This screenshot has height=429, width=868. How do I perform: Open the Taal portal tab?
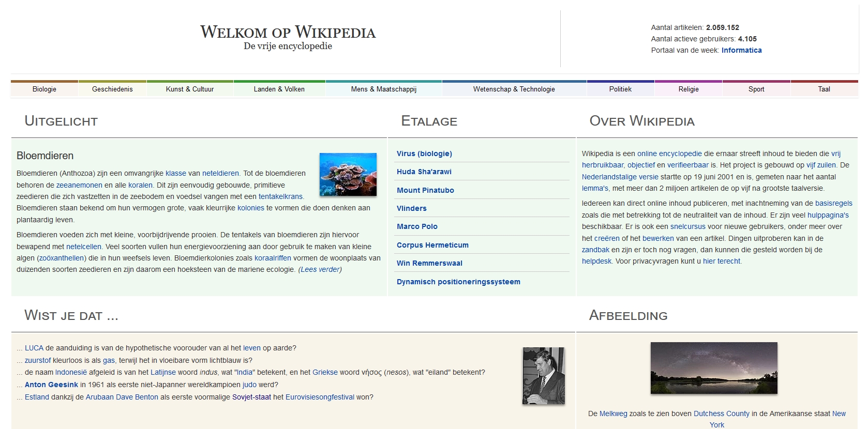(x=824, y=89)
